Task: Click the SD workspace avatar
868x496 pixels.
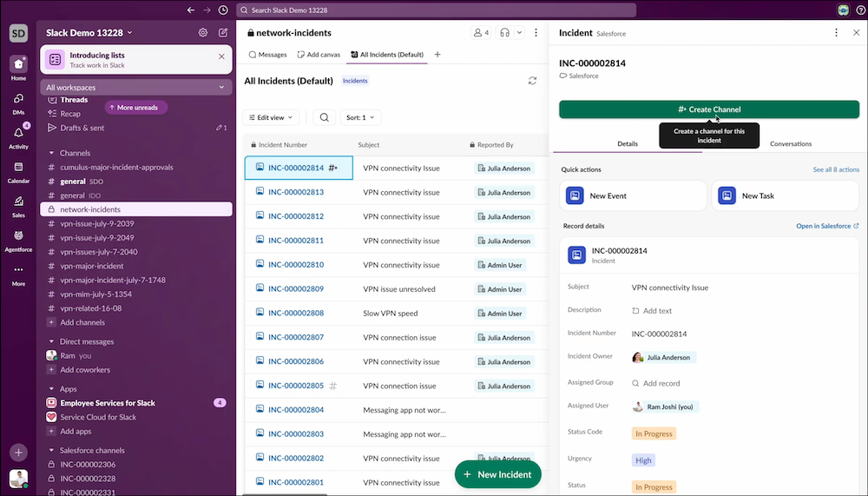Action: coord(18,33)
